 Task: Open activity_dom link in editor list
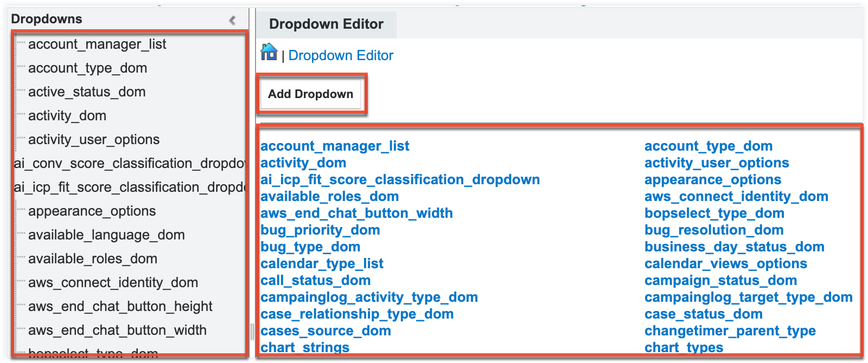(303, 163)
